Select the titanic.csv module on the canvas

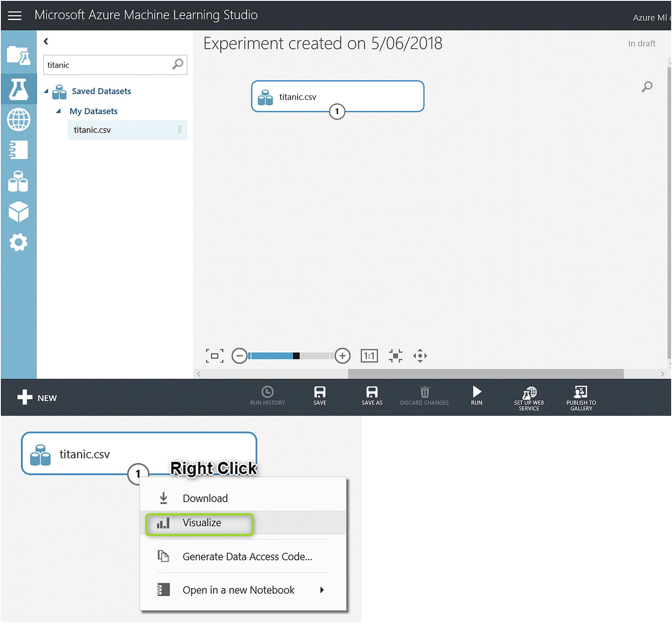338,96
